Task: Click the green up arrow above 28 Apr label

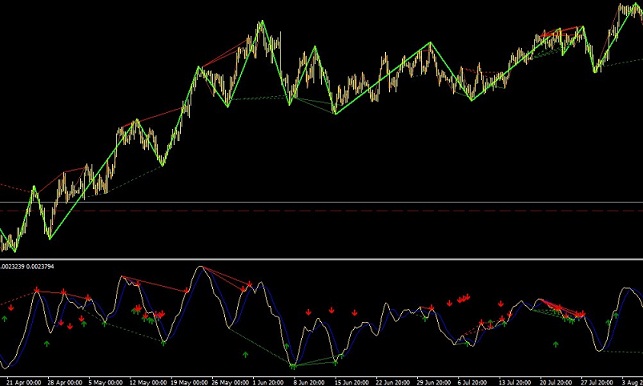Action: click(x=46, y=343)
